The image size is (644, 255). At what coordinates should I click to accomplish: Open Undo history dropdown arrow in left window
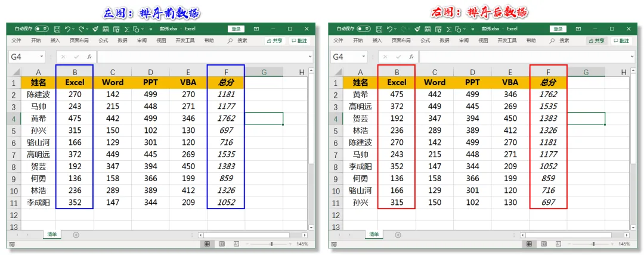pyautogui.click(x=73, y=29)
